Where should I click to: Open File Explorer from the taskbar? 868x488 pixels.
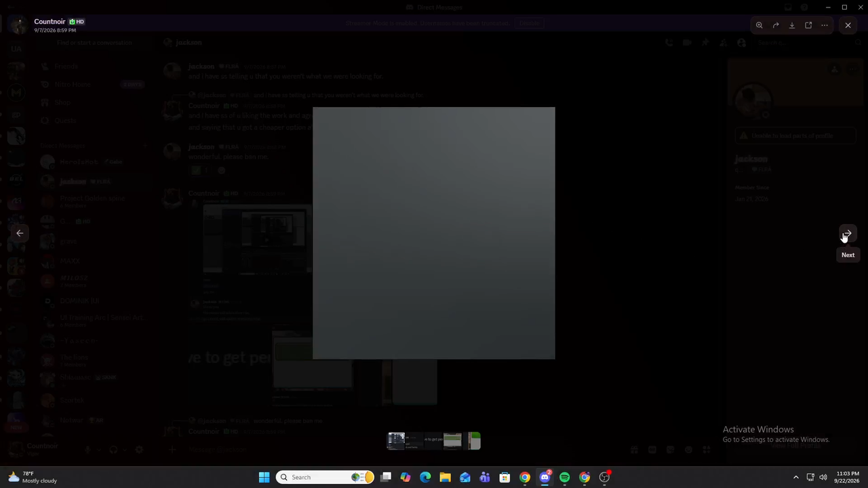(445, 477)
